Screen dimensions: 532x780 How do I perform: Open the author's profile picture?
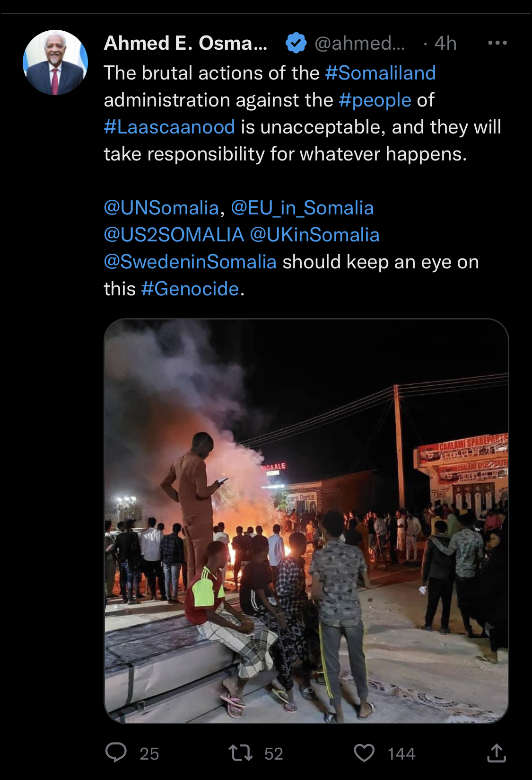(55, 62)
